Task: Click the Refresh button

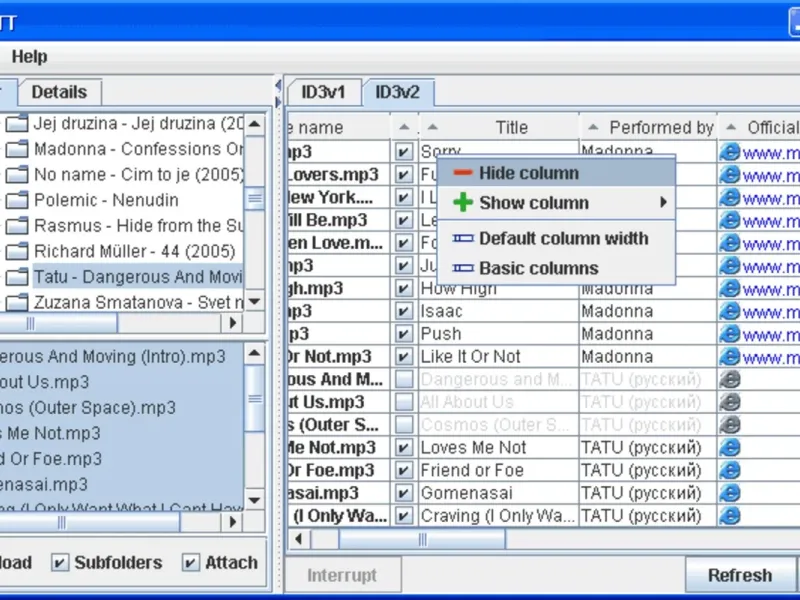Action: 740,575
